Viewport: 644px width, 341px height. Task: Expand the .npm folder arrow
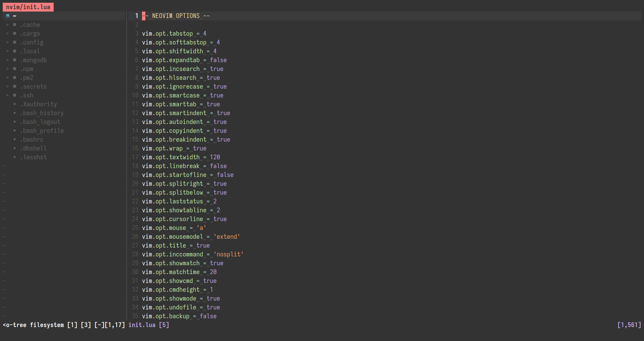click(8, 69)
